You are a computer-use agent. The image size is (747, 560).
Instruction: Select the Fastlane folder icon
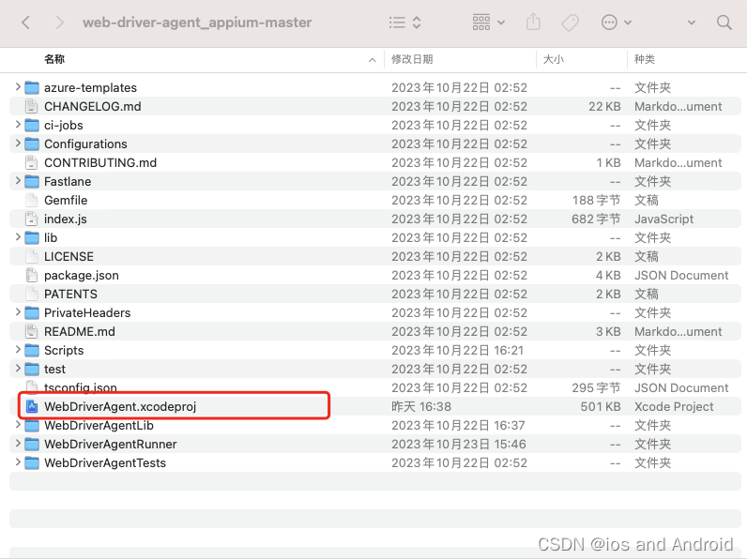coord(32,181)
